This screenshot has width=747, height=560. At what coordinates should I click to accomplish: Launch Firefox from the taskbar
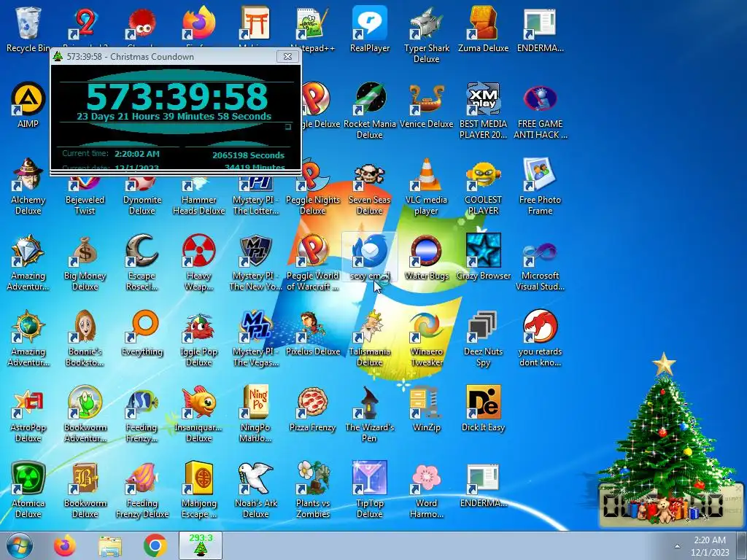pyautogui.click(x=65, y=545)
